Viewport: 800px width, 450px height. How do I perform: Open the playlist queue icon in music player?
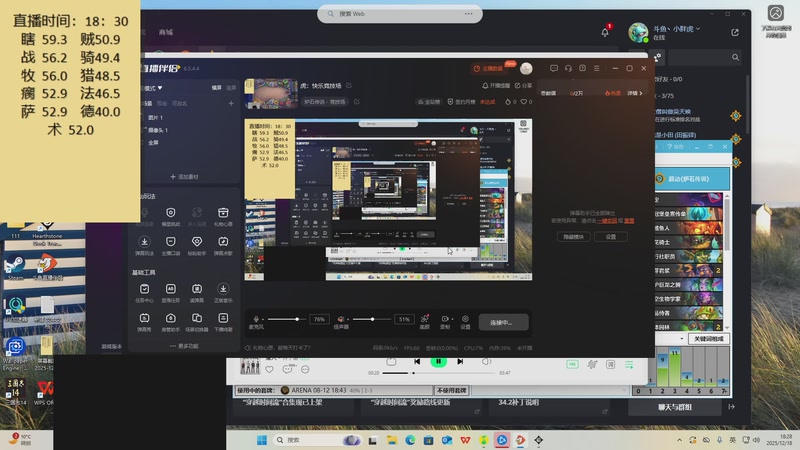tap(629, 364)
